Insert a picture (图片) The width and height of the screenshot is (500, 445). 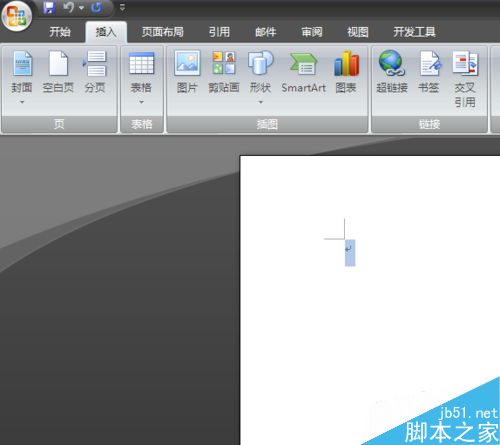point(187,72)
